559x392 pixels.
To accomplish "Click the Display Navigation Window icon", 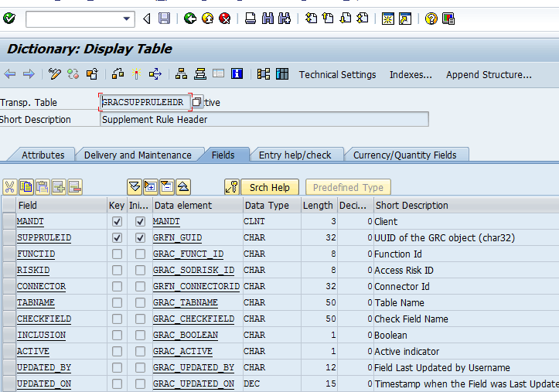I will click(200, 74).
